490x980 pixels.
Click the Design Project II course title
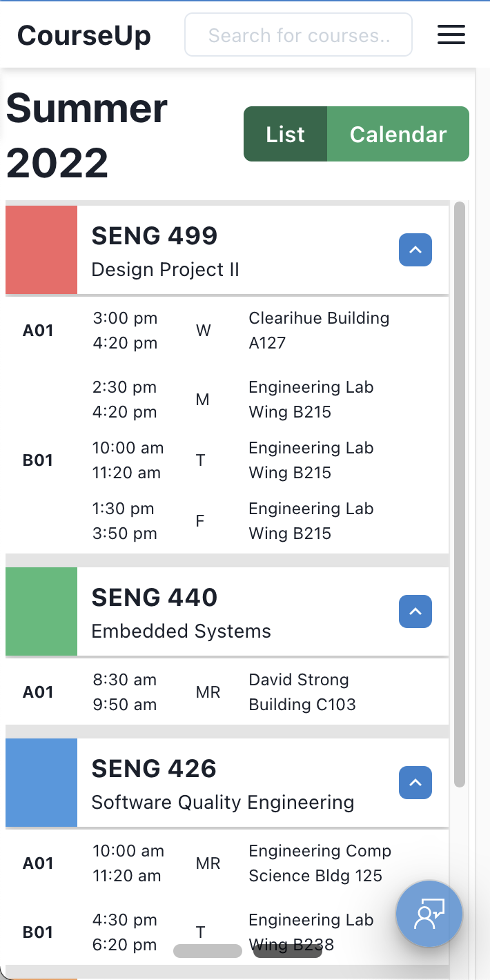(x=165, y=269)
